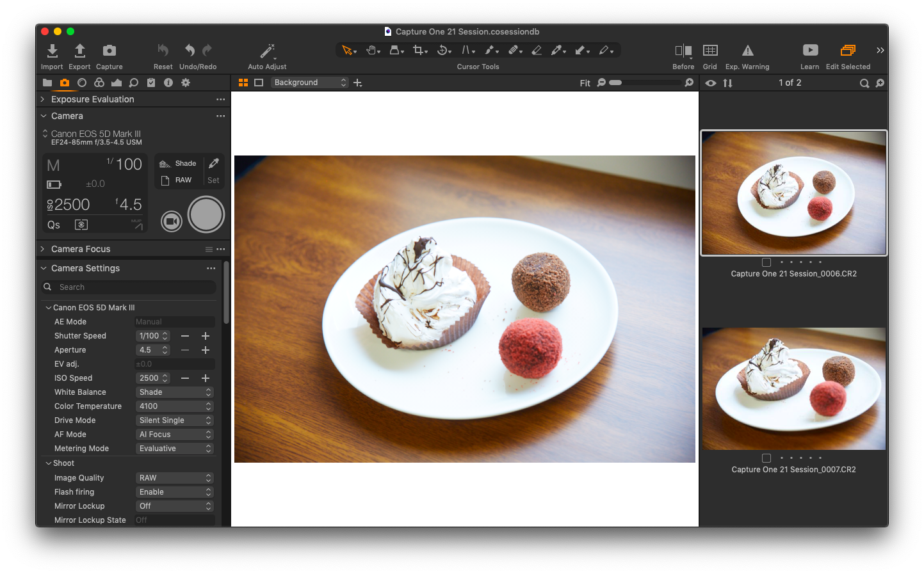Open the Background process recipe dropdown
The height and width of the screenshot is (574, 924).
[309, 82]
